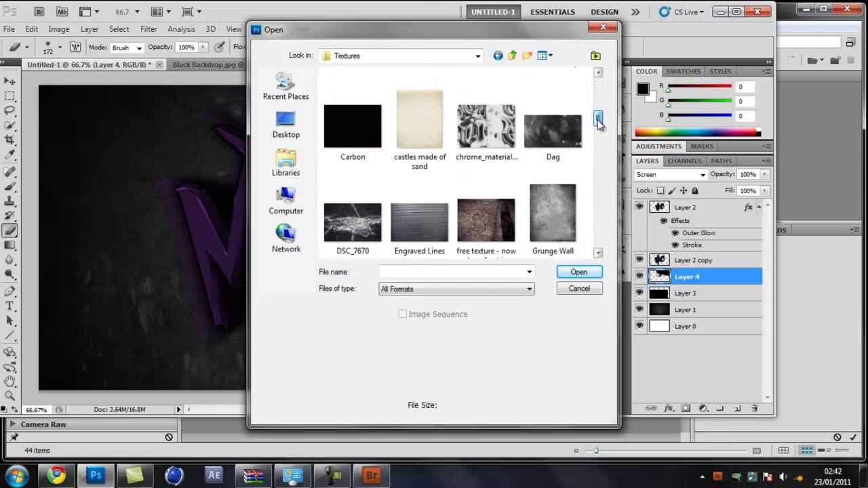Viewport: 868px width, 488px height.
Task: Select the Path Selection tool
Action: 10,321
